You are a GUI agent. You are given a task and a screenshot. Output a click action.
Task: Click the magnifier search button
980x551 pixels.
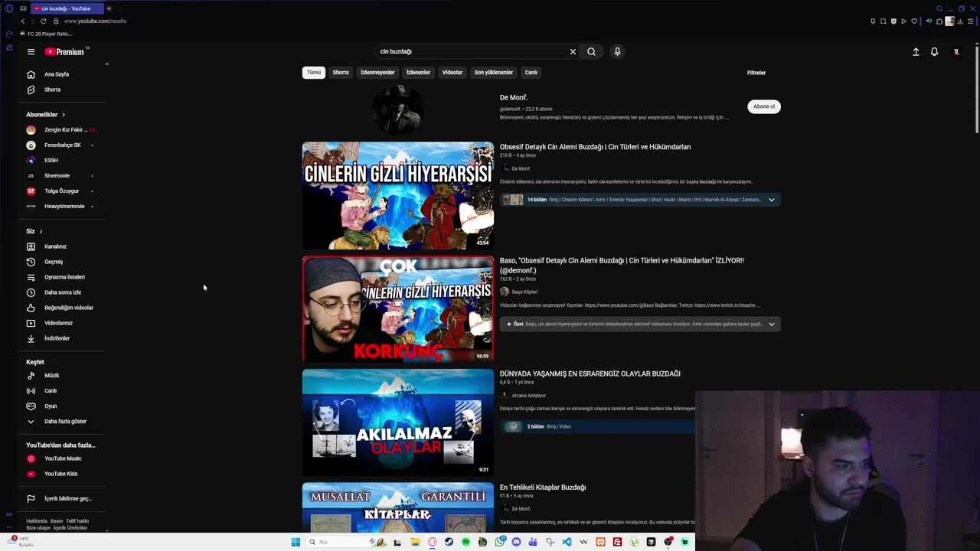[x=591, y=51]
